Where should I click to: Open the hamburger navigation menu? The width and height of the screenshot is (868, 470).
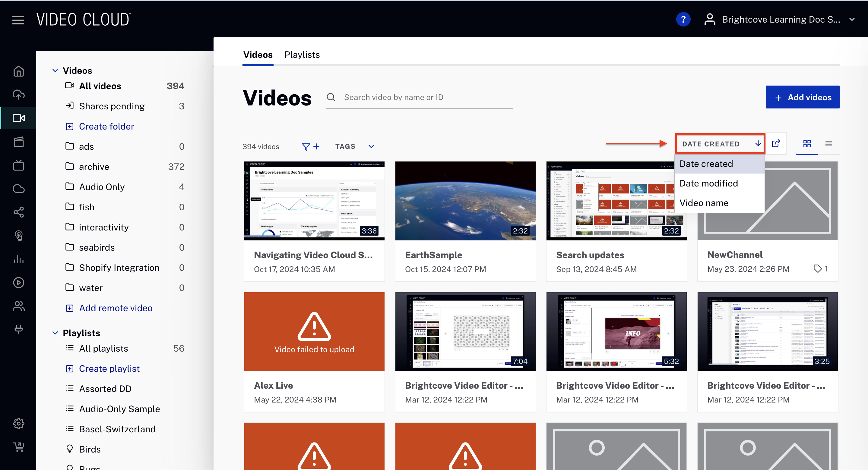[18, 20]
